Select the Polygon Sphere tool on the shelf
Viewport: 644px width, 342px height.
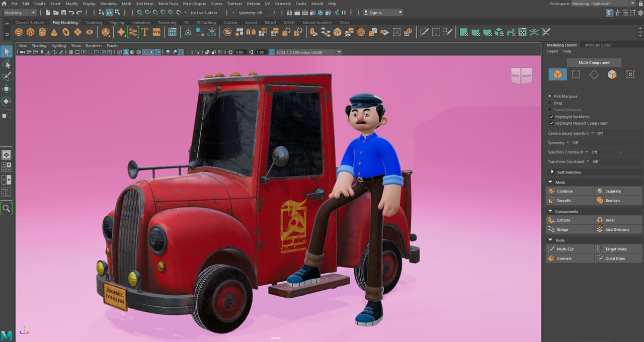(19, 32)
